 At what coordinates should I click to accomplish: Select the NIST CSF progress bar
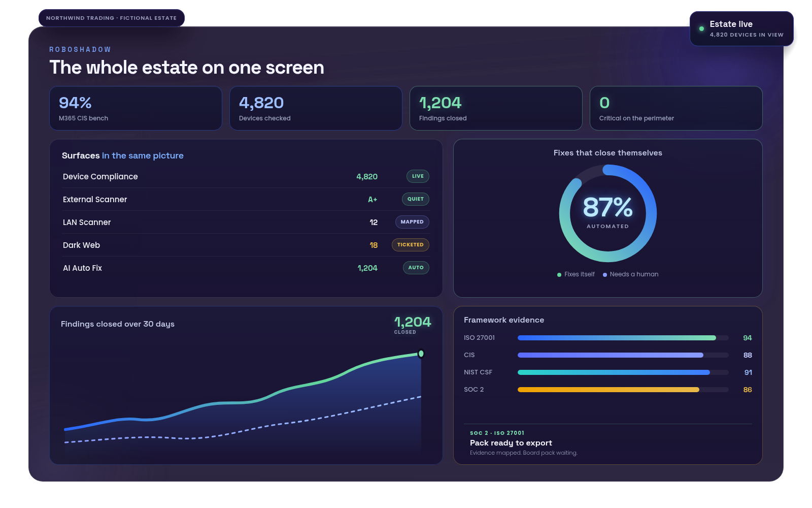pos(623,372)
